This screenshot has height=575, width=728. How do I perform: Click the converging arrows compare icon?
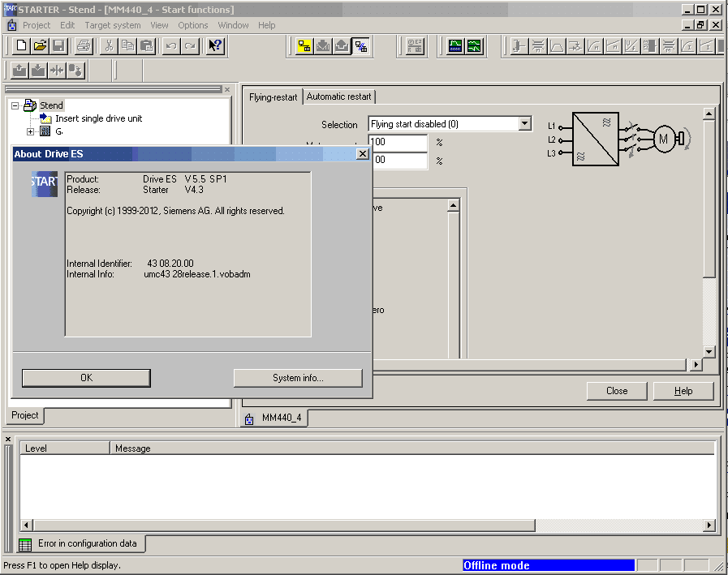pos(57,71)
